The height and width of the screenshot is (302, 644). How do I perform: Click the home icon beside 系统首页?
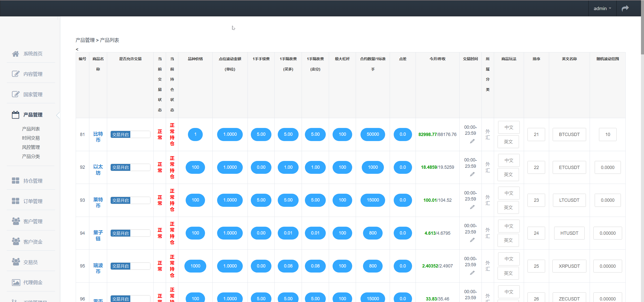pyautogui.click(x=16, y=54)
